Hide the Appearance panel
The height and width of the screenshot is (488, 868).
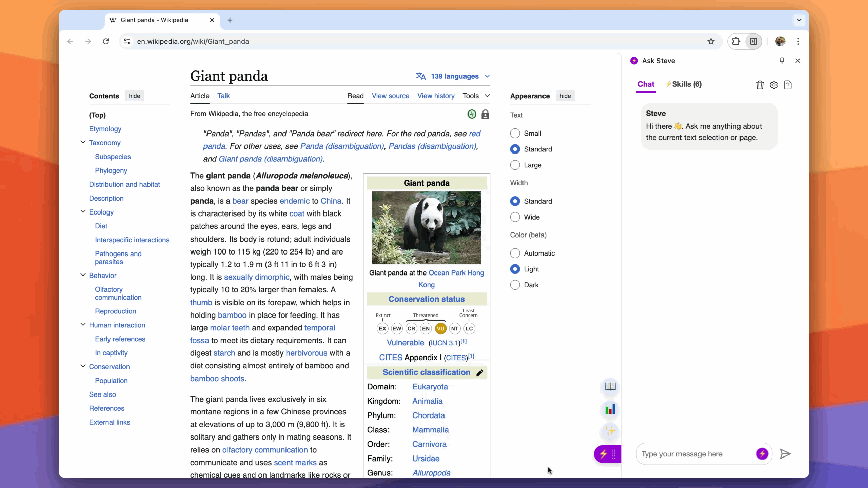click(x=565, y=96)
